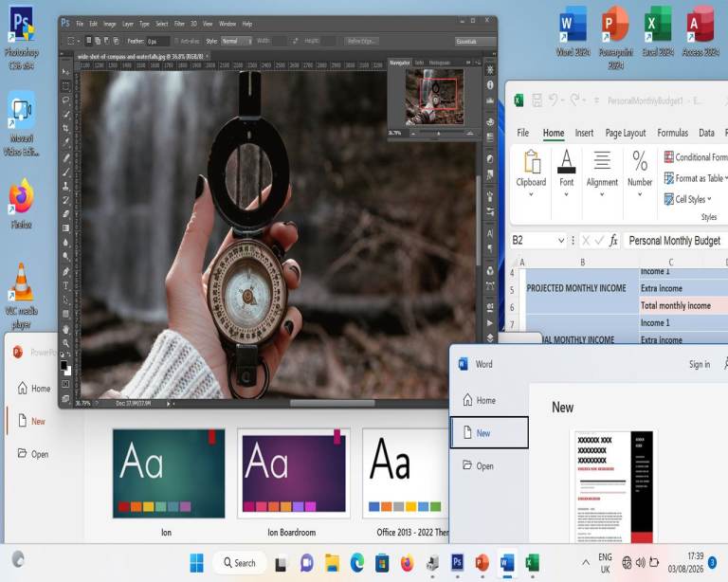728x582 pixels.
Task: Swap foreground and background colors
Action: [69, 355]
